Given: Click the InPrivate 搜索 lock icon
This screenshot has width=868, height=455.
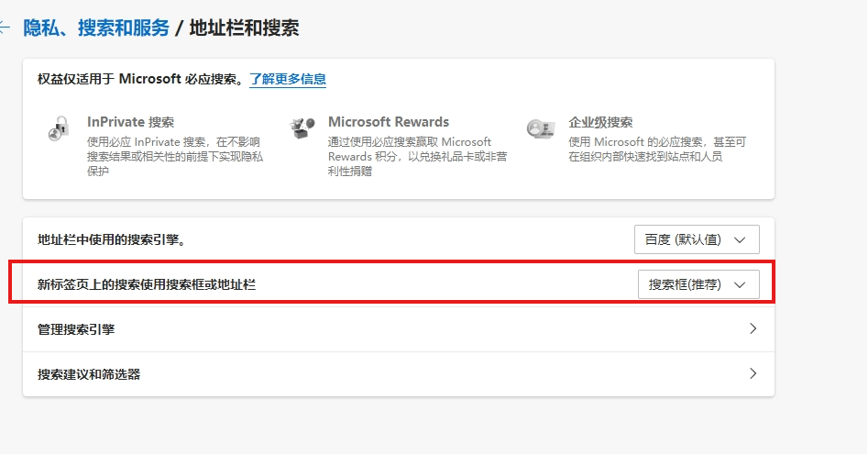Looking at the screenshot, I should point(58,128).
